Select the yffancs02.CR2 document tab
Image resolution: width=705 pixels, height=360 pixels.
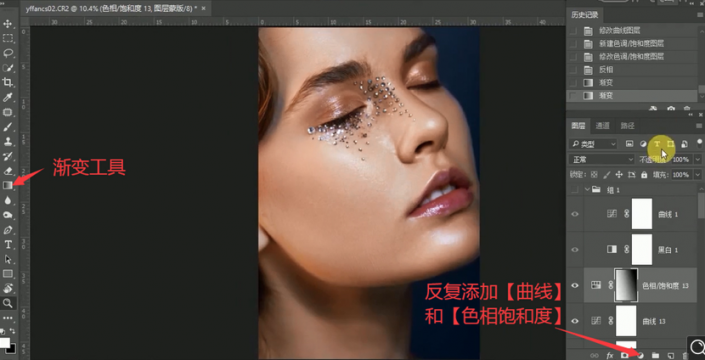click(x=115, y=8)
